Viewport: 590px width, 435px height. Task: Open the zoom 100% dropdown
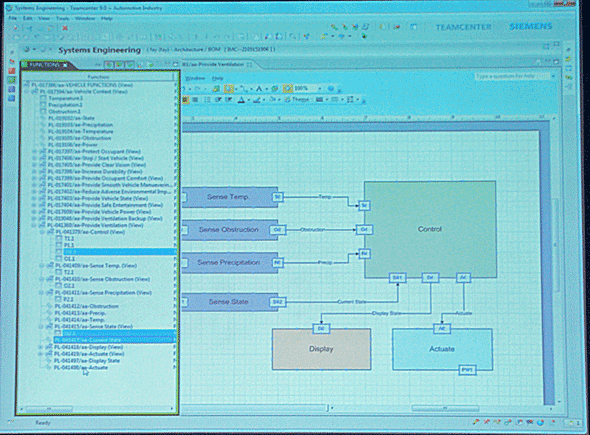(x=320, y=88)
